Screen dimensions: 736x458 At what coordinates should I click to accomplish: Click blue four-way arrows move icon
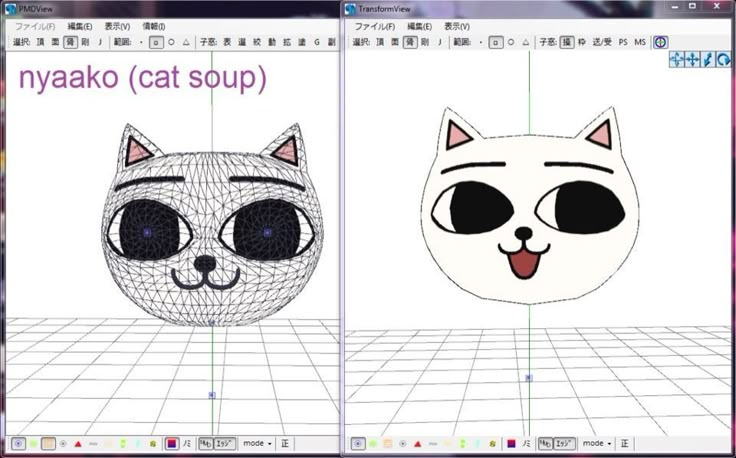tap(692, 59)
